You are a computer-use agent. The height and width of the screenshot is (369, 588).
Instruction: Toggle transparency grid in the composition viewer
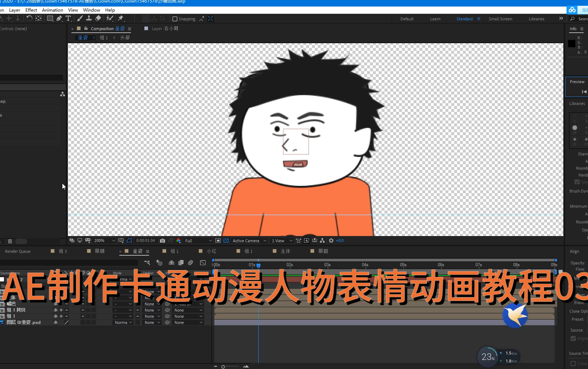(226, 240)
